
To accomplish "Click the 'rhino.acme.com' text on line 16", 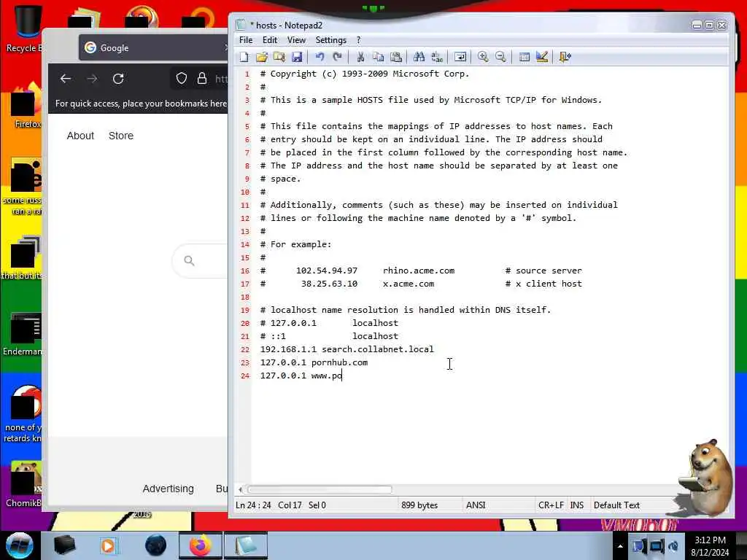I will pyautogui.click(x=419, y=271).
